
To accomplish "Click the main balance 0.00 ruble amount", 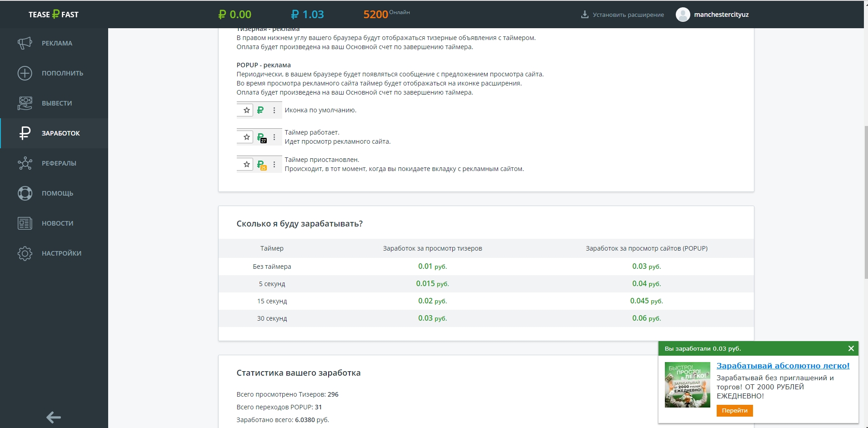I will [x=235, y=15].
